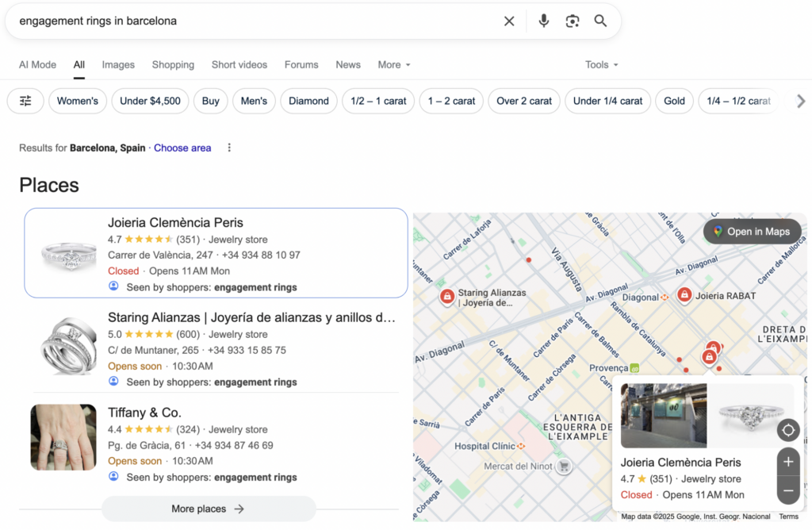The width and height of the screenshot is (812, 530).
Task: Clear the search box with X icon
Action: point(509,21)
